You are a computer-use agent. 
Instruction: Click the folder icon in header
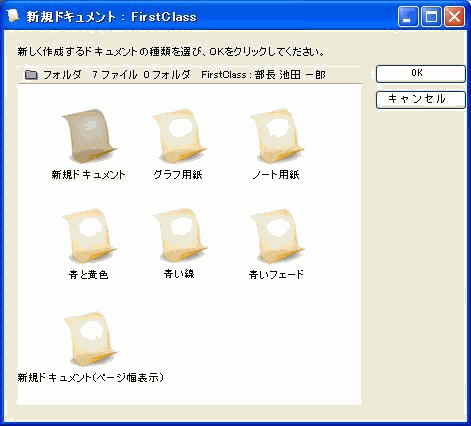(31, 75)
